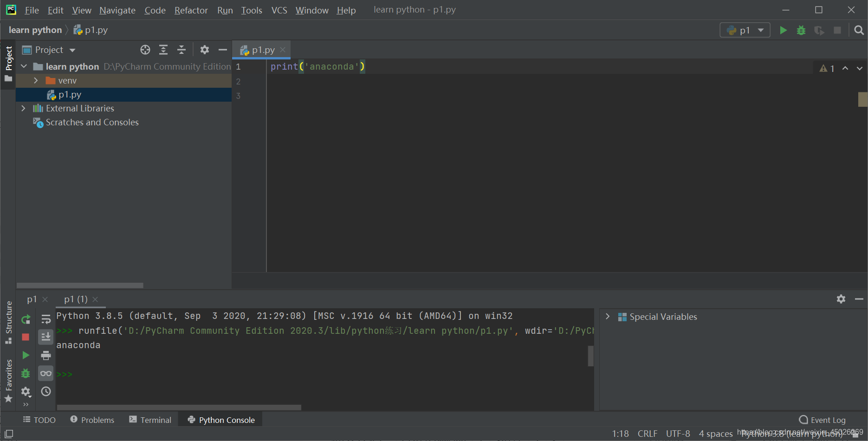Select the p1 console tab
Image resolution: width=868 pixels, height=441 pixels.
32,299
